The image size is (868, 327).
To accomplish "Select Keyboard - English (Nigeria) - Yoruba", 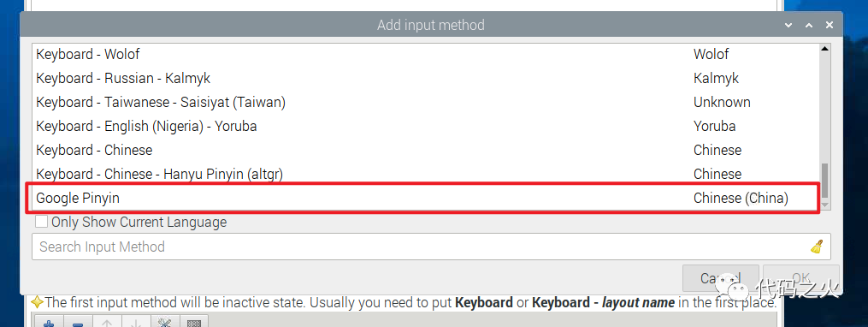I will click(x=425, y=127).
